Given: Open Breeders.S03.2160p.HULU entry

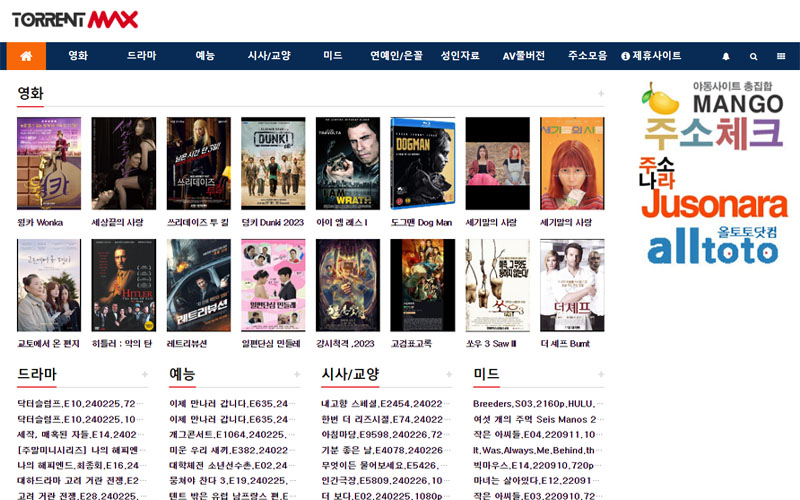Looking at the screenshot, I should pos(538,404).
